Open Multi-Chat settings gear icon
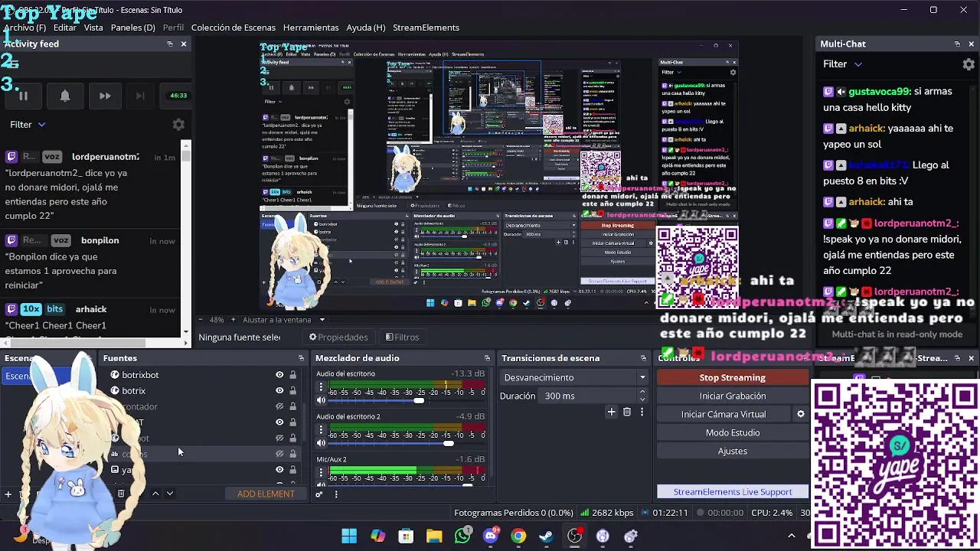Viewport: 980px width, 551px height. click(969, 64)
